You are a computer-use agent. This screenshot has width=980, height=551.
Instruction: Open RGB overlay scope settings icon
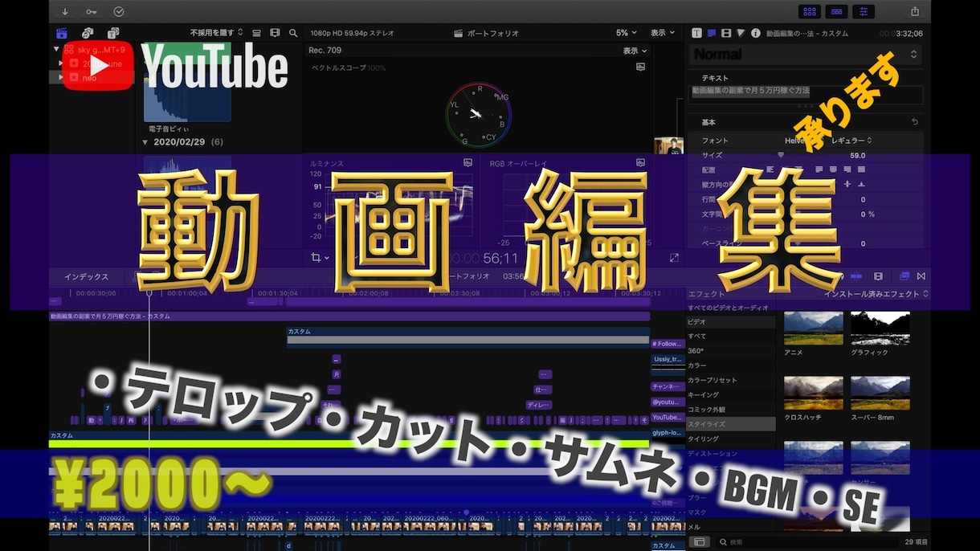click(640, 162)
